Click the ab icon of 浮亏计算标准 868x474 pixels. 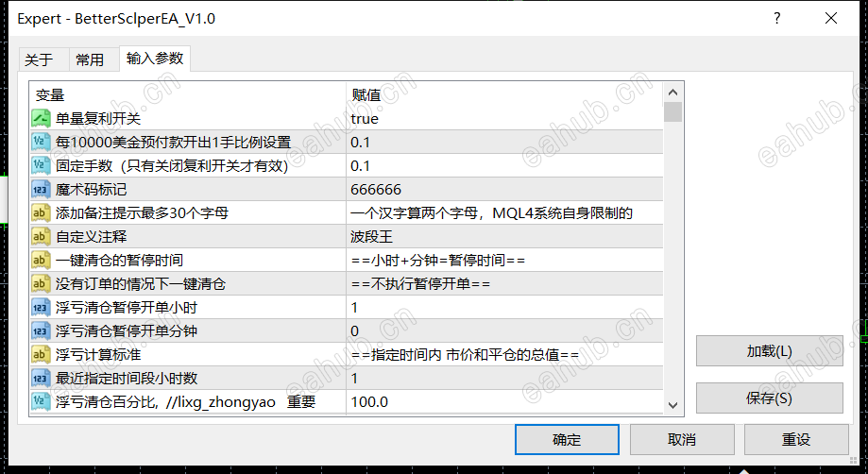(41, 354)
